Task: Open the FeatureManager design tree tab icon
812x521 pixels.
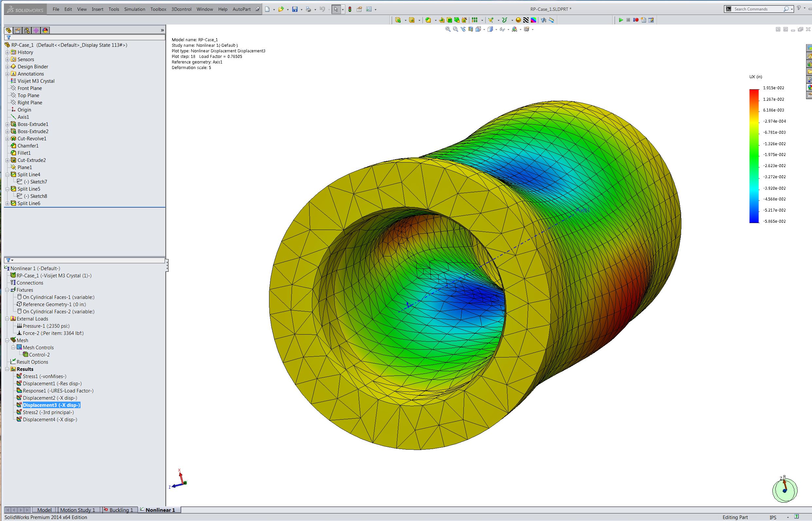Action: (9, 30)
